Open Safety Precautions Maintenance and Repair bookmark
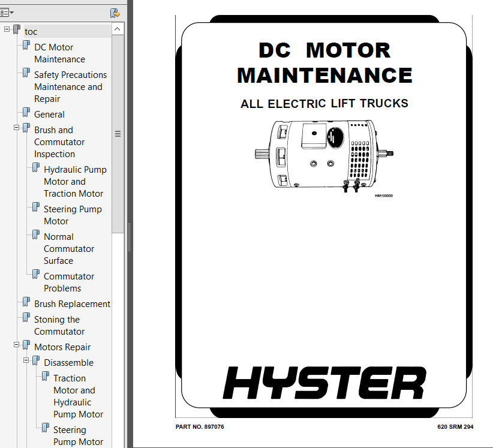This screenshot has width=493, height=448. coord(70,87)
